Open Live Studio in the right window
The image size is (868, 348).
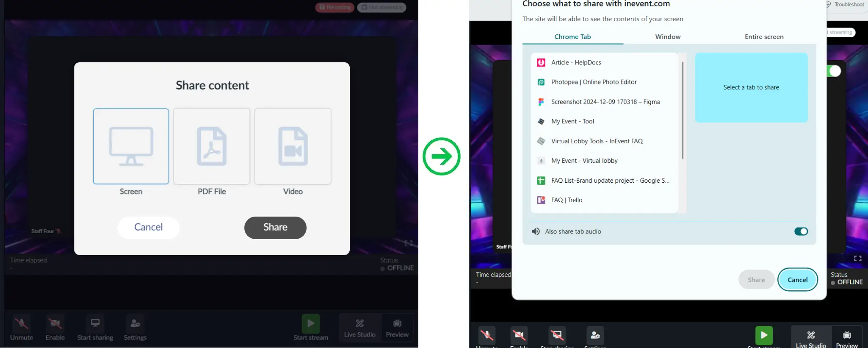811,337
